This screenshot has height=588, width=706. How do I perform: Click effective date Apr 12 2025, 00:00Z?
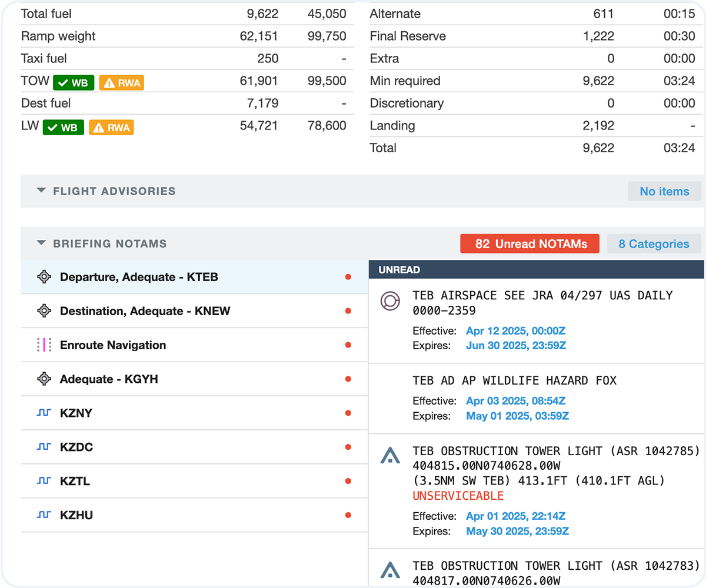click(515, 331)
